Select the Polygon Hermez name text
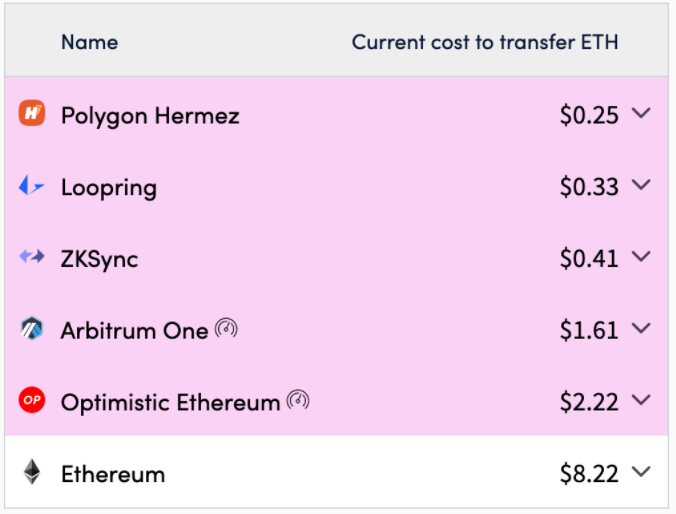 coord(150,116)
